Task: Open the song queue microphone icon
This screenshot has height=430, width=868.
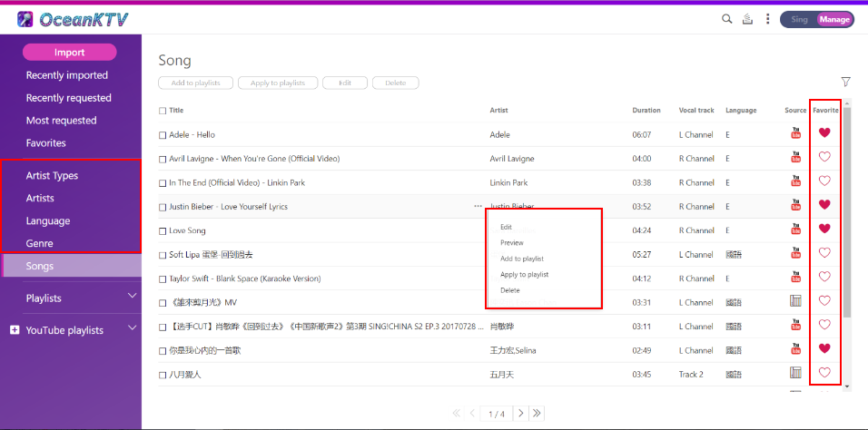Action: tap(747, 19)
